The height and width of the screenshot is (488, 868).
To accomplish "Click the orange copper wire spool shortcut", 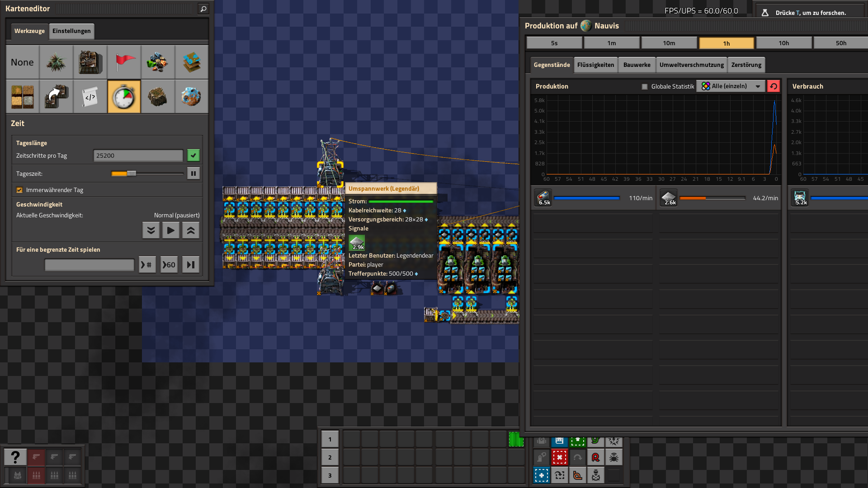I will (577, 475).
